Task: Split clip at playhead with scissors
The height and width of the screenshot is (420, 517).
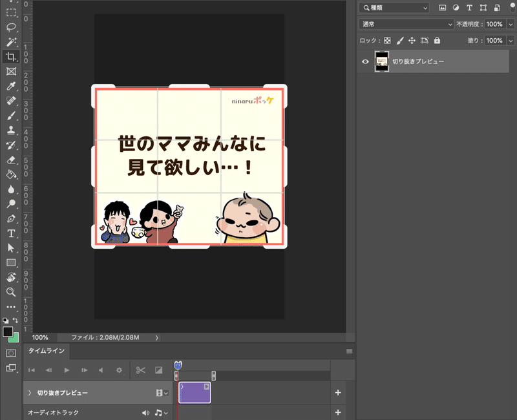Action: [140, 370]
